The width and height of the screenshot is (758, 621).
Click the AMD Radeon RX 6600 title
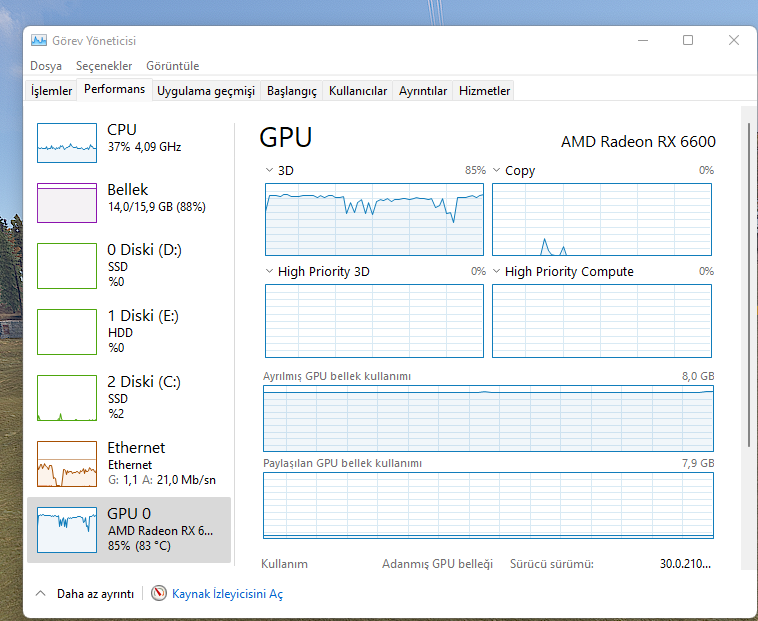coord(638,142)
